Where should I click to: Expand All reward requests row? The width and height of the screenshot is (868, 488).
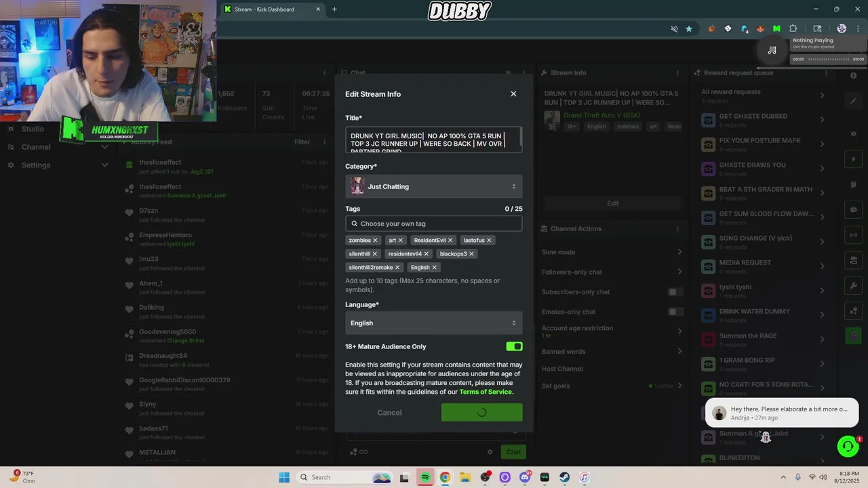764,96
